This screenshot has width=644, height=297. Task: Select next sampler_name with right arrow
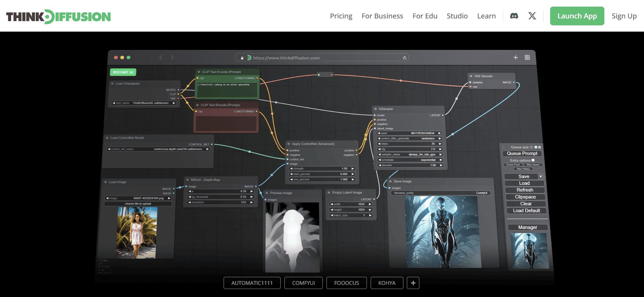coord(440,155)
